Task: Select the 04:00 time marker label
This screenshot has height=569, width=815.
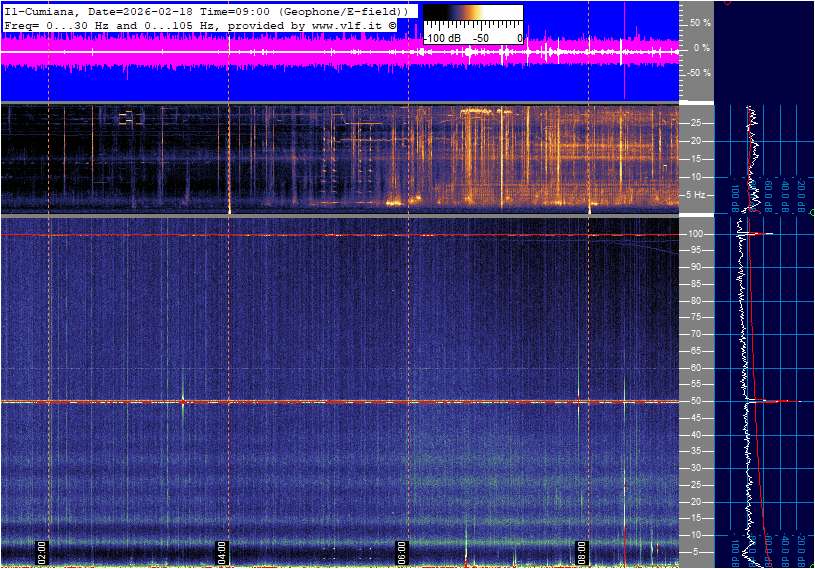Action: [222, 551]
